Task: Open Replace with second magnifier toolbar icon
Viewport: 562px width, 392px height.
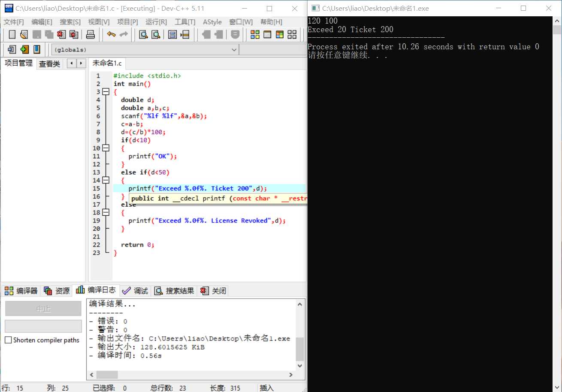Action: pos(156,34)
